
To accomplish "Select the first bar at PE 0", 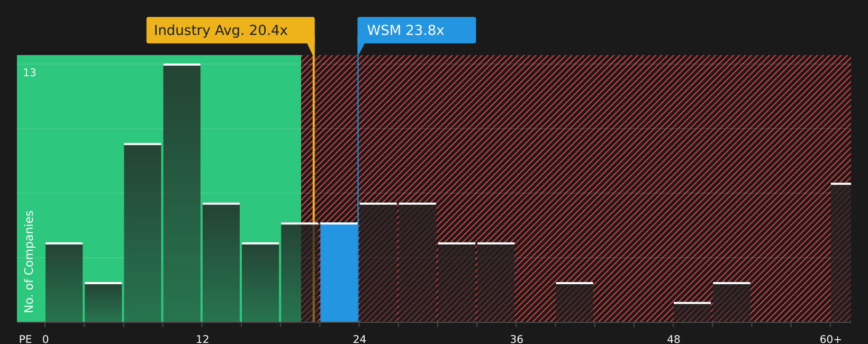I will [x=64, y=282].
